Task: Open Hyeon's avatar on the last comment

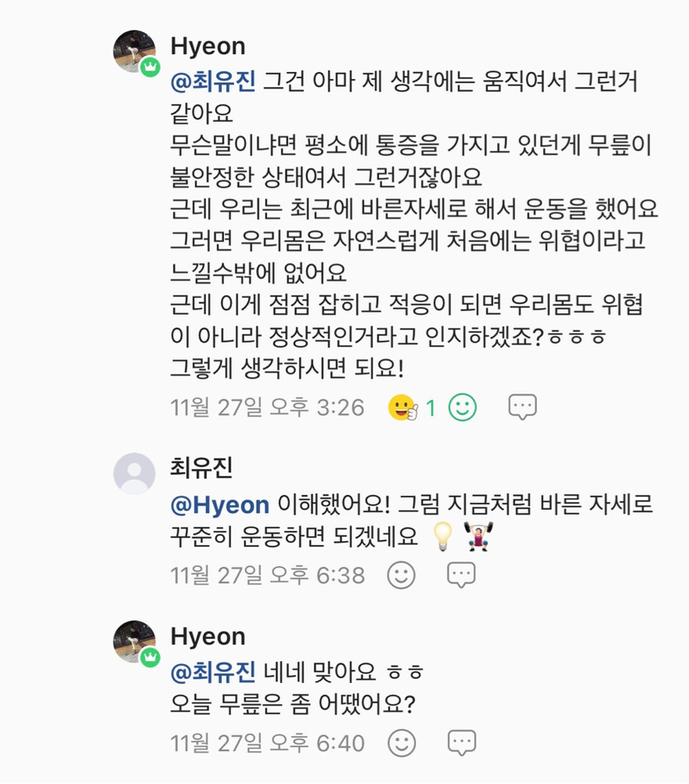Action: point(135,641)
